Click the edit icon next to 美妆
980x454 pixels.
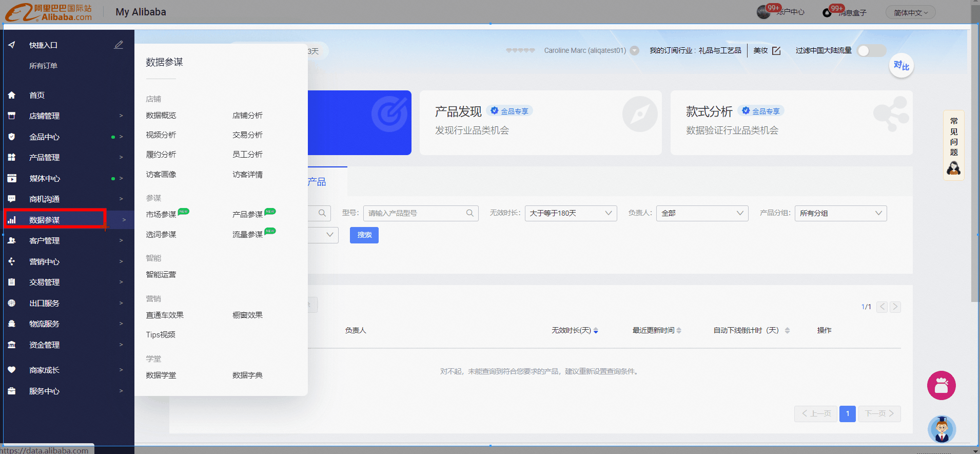click(x=776, y=50)
